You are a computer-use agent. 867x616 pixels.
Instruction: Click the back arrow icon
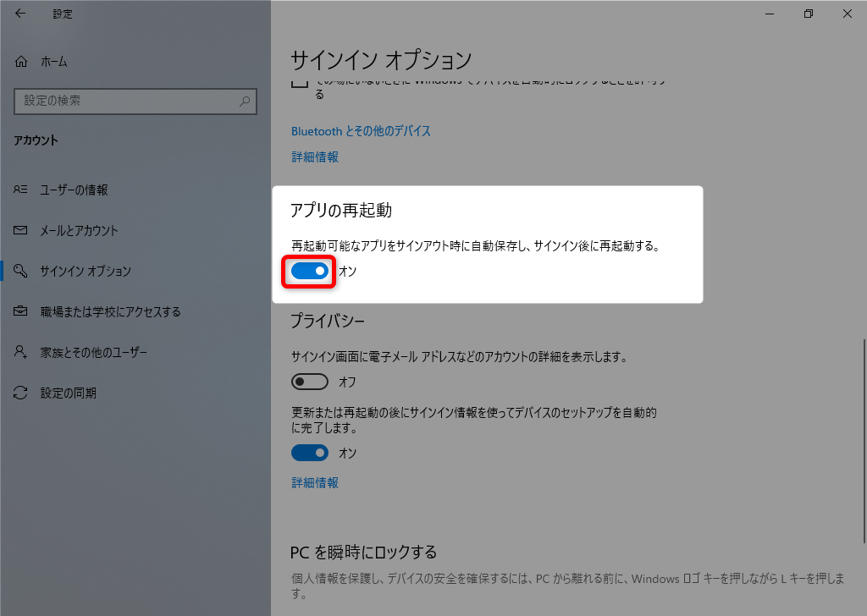pos(20,14)
